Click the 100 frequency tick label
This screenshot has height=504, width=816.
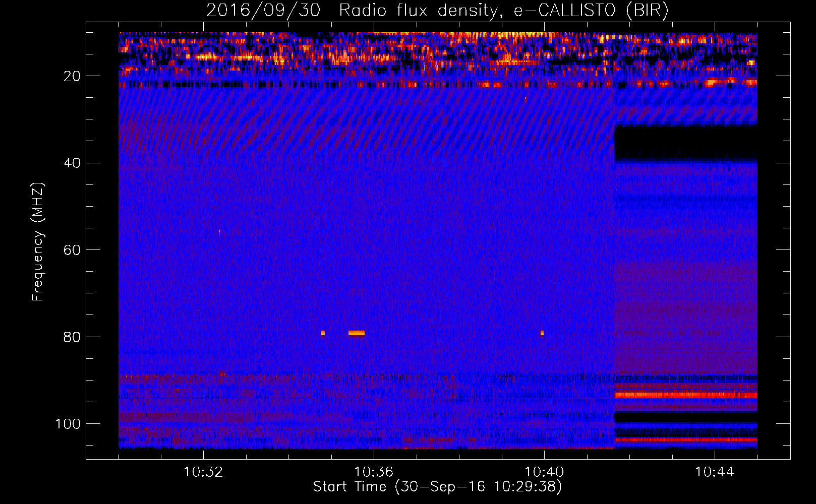coord(68,424)
